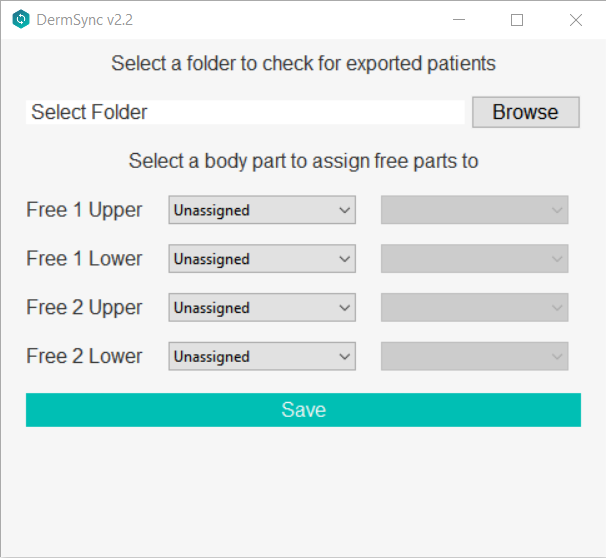606x558 pixels.
Task: Click the second dropdown for Free 2 Lower
Action: click(475, 356)
